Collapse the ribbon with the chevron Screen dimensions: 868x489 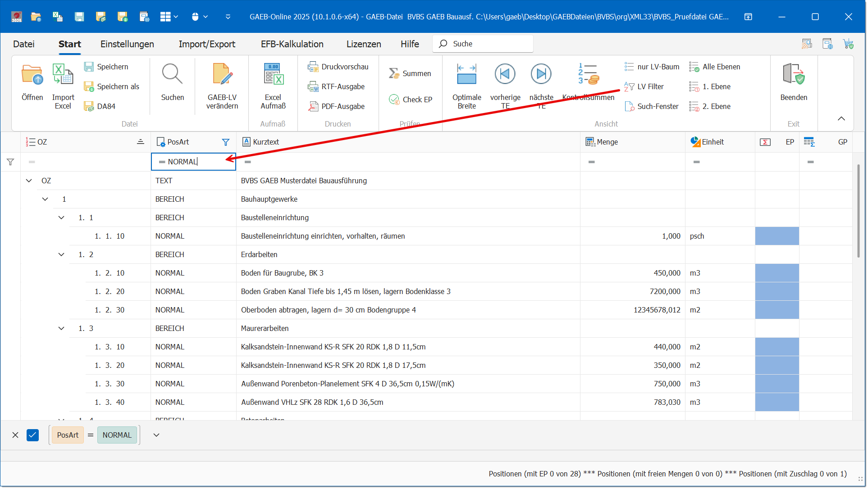click(x=841, y=118)
